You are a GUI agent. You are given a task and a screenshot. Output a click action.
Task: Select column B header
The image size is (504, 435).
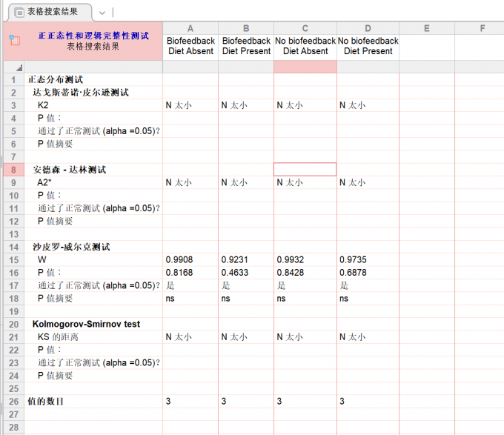pos(246,28)
